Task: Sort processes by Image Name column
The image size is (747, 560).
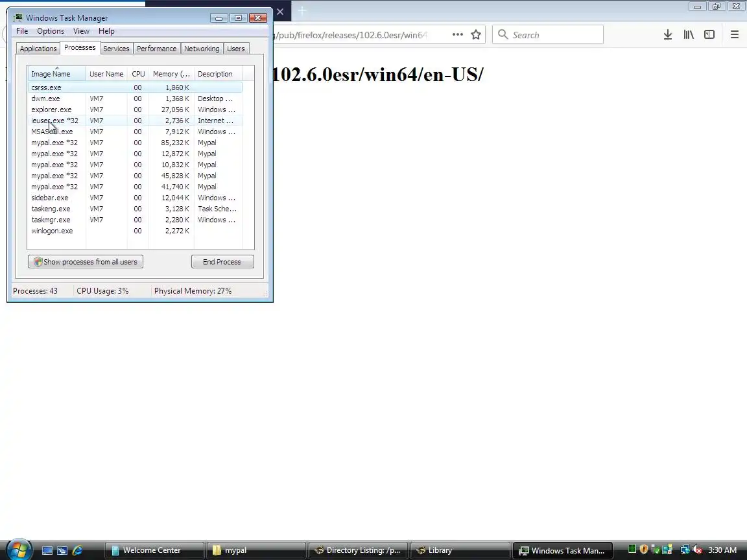Action: tap(56, 74)
